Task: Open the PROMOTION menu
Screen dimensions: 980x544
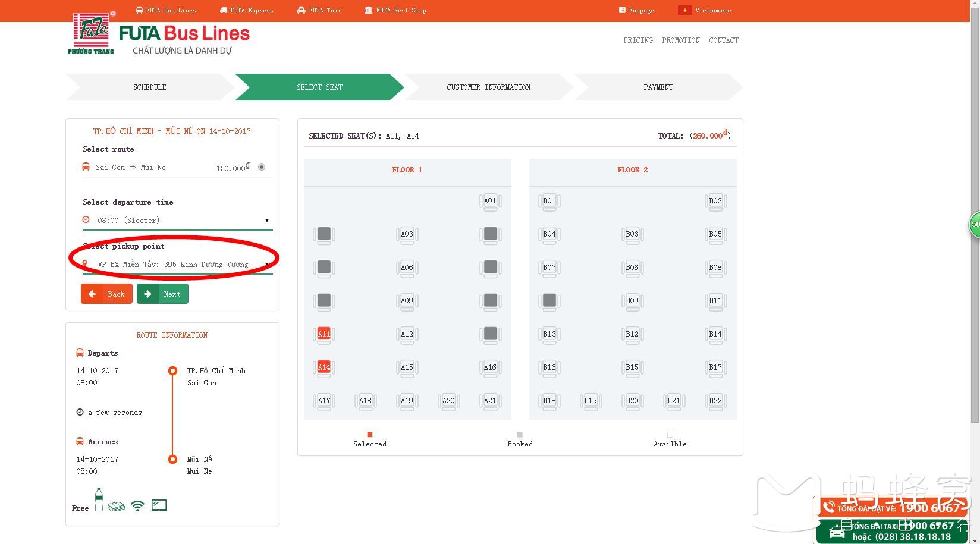Action: (681, 40)
